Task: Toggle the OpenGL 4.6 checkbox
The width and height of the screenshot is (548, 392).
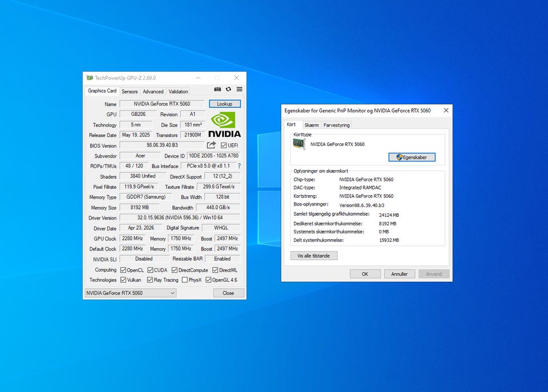Action: pyautogui.click(x=208, y=280)
